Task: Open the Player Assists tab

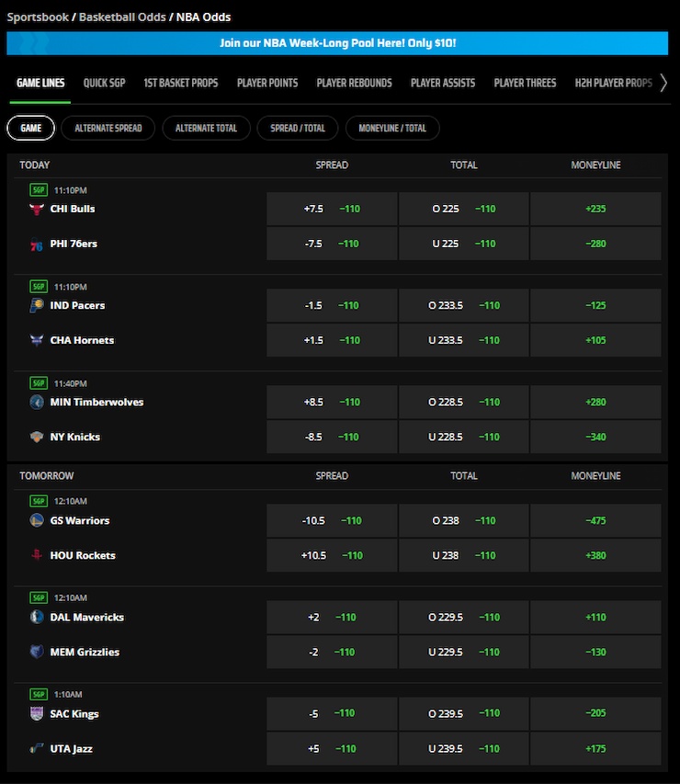Action: [x=443, y=83]
